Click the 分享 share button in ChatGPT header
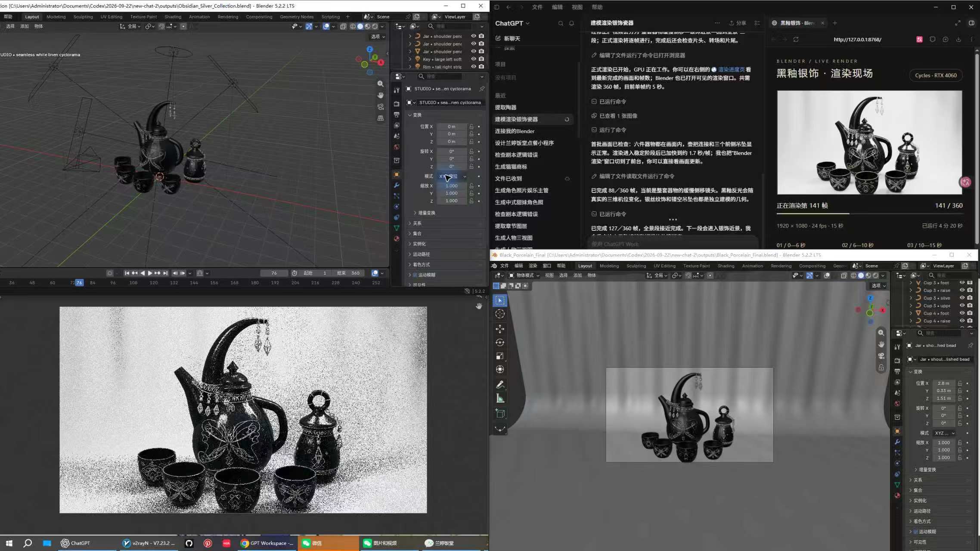This screenshot has width=980, height=551. coord(737,23)
